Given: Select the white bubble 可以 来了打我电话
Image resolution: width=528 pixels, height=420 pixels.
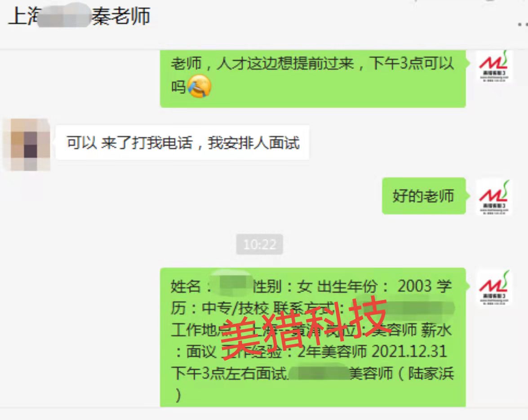Looking at the screenshot, I should tap(182, 143).
